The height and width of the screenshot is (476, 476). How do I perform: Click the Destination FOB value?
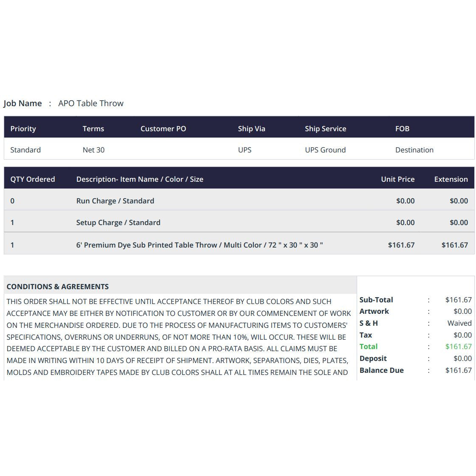(414, 150)
